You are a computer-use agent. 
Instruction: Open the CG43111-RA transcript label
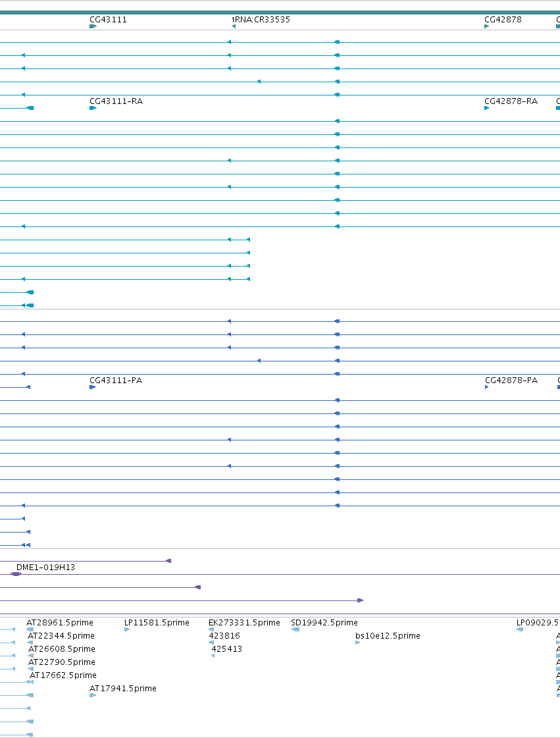(x=116, y=101)
